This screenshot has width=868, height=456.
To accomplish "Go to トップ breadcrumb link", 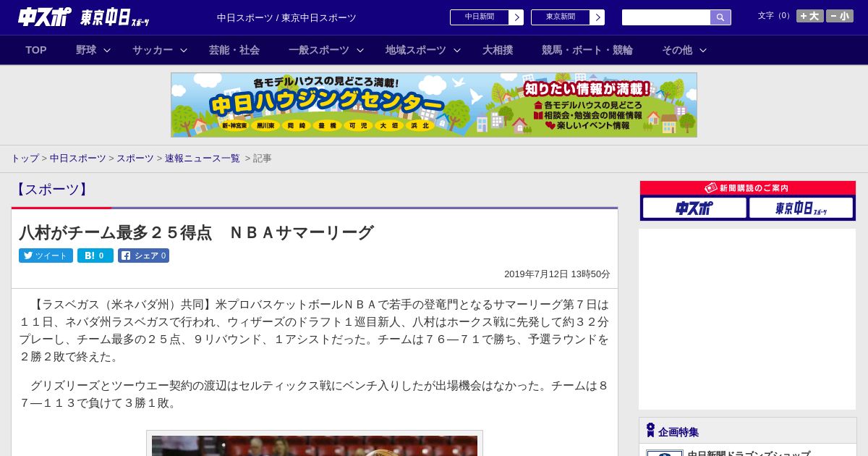I will click(x=25, y=158).
